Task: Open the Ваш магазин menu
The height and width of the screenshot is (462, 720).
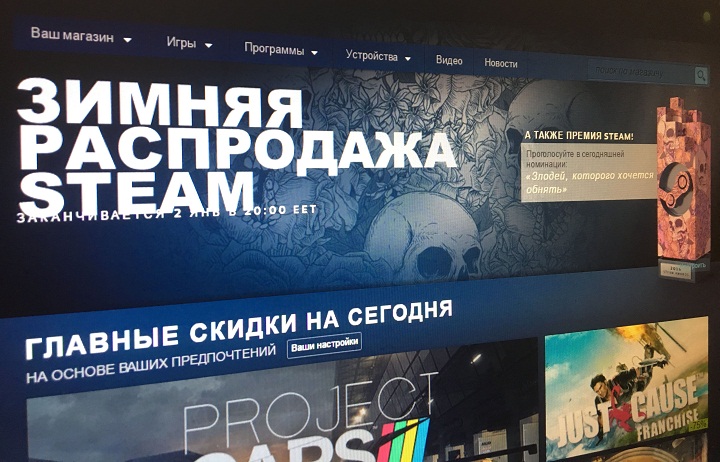Action: click(72, 35)
